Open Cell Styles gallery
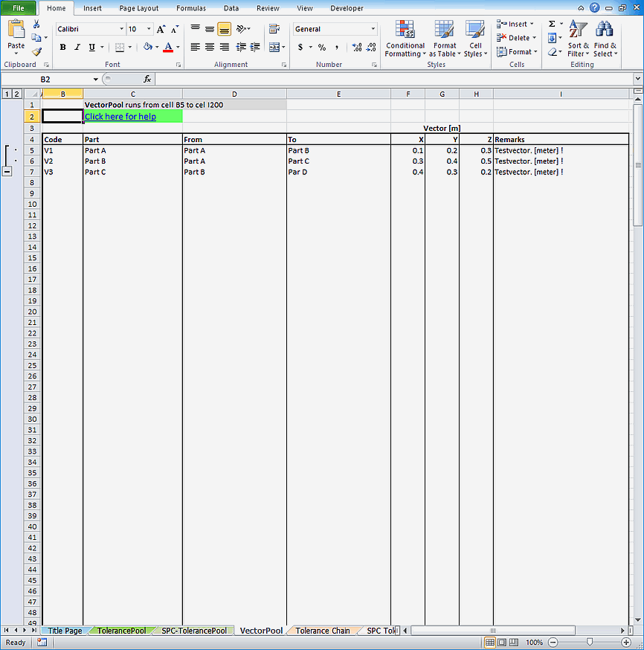Image resolution: width=644 pixels, height=650 pixels. pos(475,38)
